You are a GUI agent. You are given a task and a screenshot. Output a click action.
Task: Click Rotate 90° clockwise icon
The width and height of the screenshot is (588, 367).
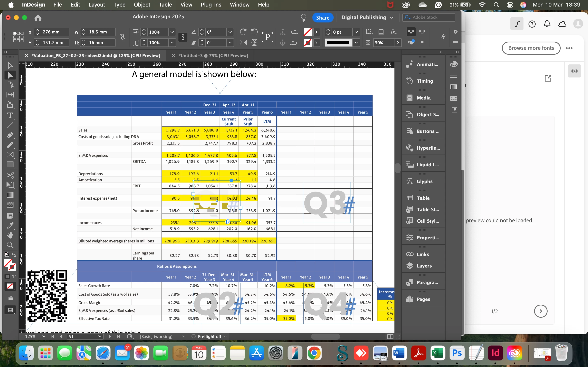click(x=243, y=32)
